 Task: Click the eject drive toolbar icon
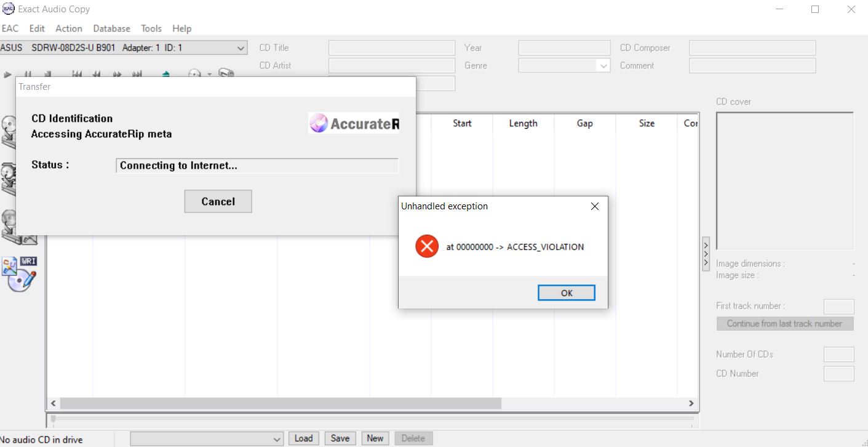165,74
